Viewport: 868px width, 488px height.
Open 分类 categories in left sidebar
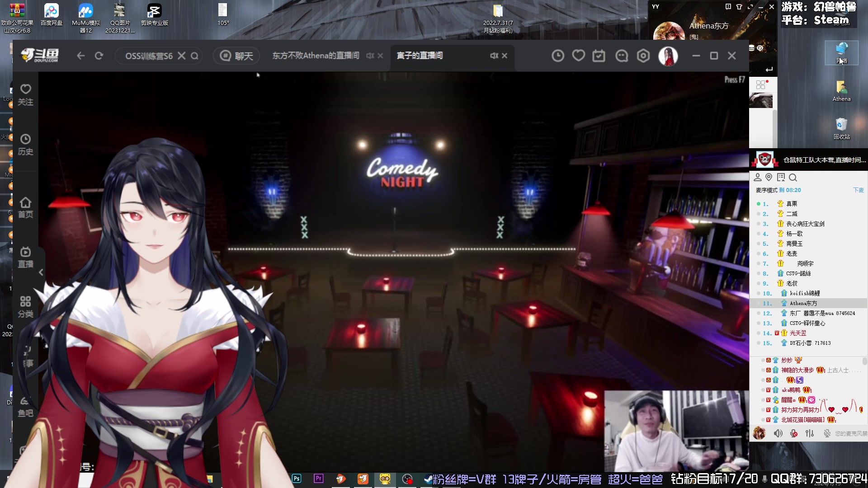pos(25,307)
